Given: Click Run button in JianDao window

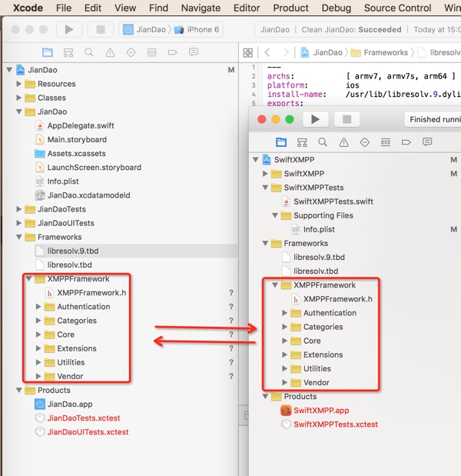Looking at the screenshot, I should pyautogui.click(x=69, y=29).
